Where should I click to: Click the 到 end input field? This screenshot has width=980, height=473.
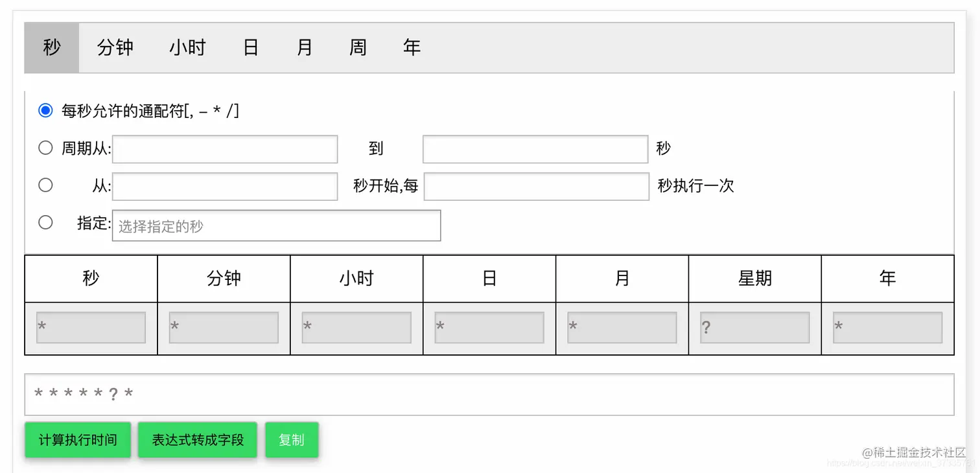(x=535, y=149)
